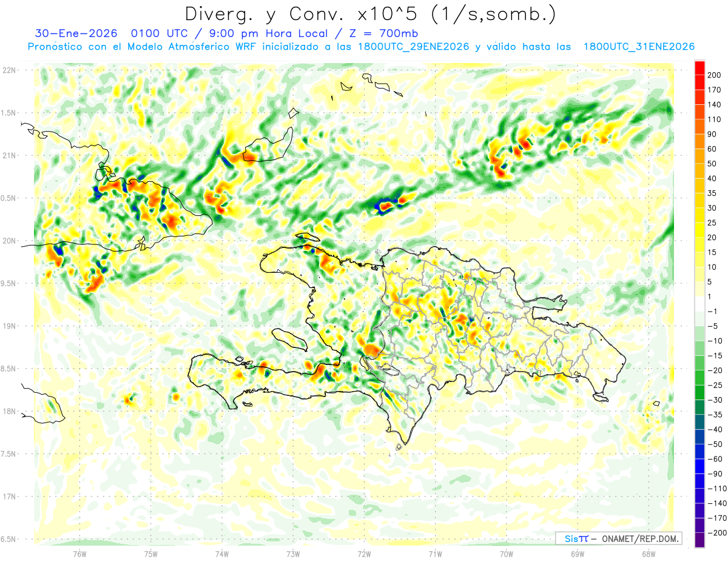Click the '72W' longitude label
This screenshot has height=562, width=728.
coord(364,554)
